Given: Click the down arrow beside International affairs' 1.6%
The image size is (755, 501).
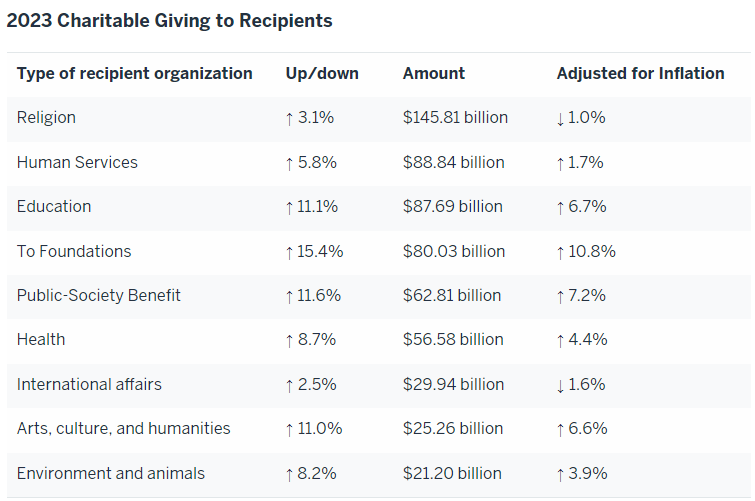Looking at the screenshot, I should point(561,385).
